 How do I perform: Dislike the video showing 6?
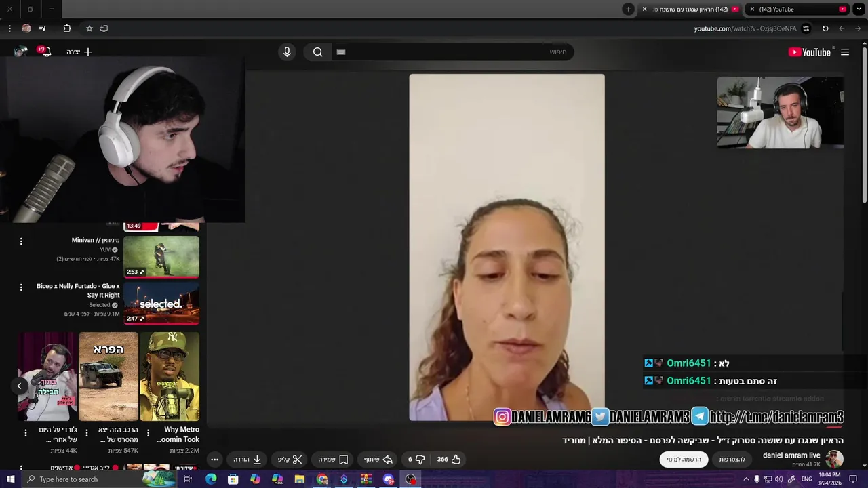click(416, 460)
